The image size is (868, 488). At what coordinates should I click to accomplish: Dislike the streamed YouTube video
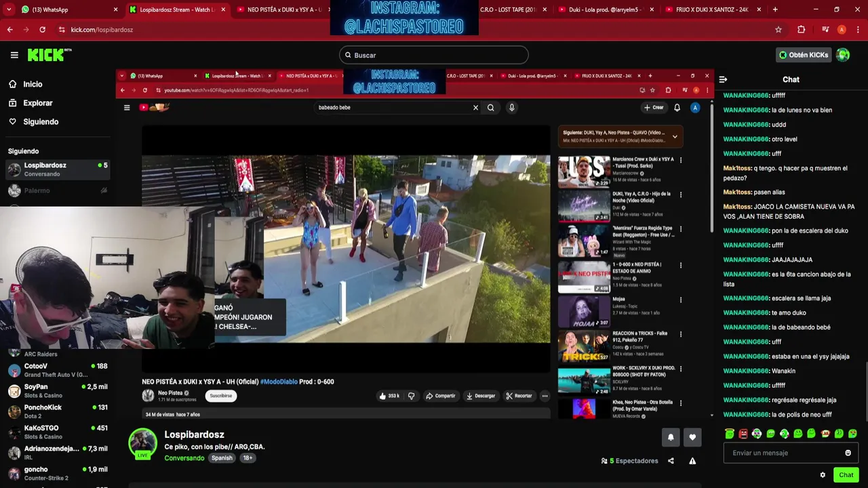point(411,396)
